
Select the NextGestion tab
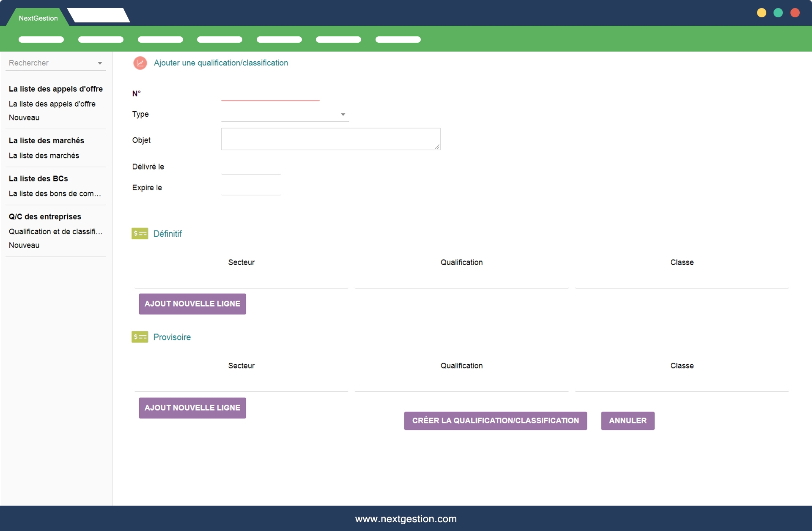click(38, 18)
